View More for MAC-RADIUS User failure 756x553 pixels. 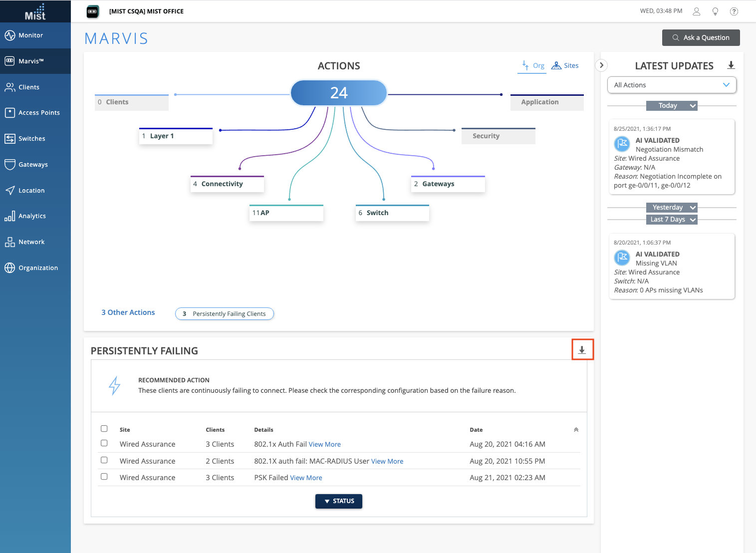click(x=387, y=461)
